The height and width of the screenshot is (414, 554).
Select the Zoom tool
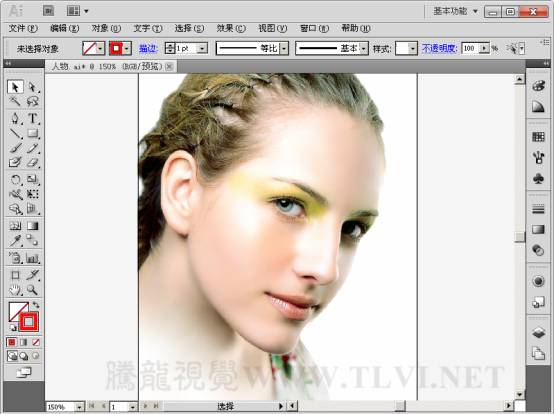[x=32, y=290]
